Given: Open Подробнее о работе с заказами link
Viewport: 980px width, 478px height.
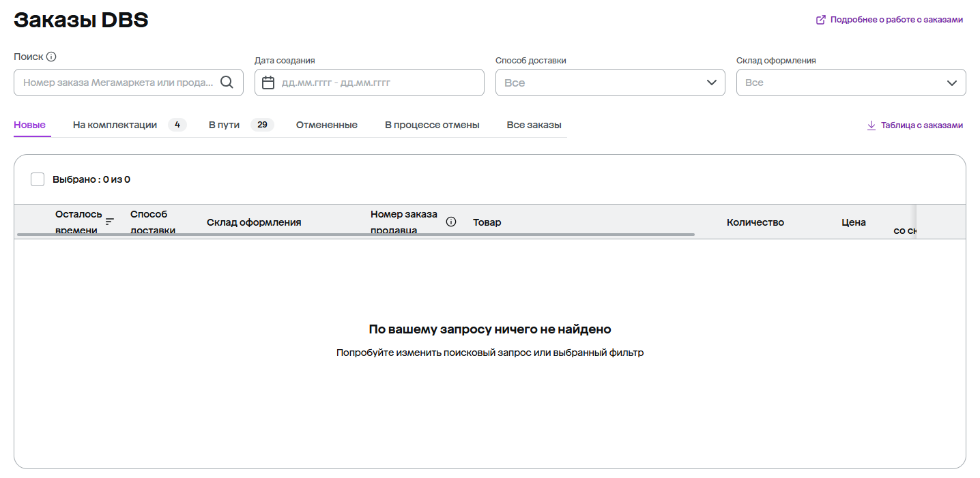Looking at the screenshot, I should point(896,20).
